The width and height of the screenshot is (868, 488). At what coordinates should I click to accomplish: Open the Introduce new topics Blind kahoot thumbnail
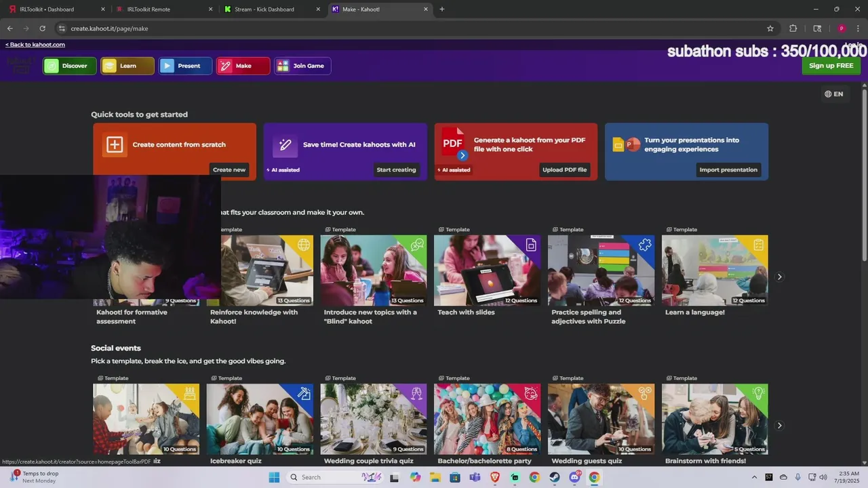(374, 270)
